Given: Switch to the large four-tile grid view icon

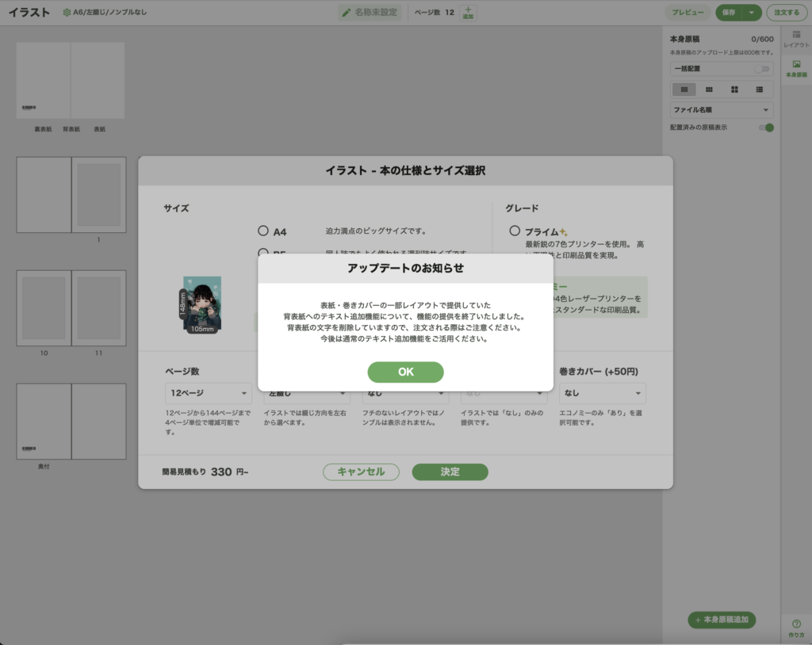Looking at the screenshot, I should coord(734,90).
